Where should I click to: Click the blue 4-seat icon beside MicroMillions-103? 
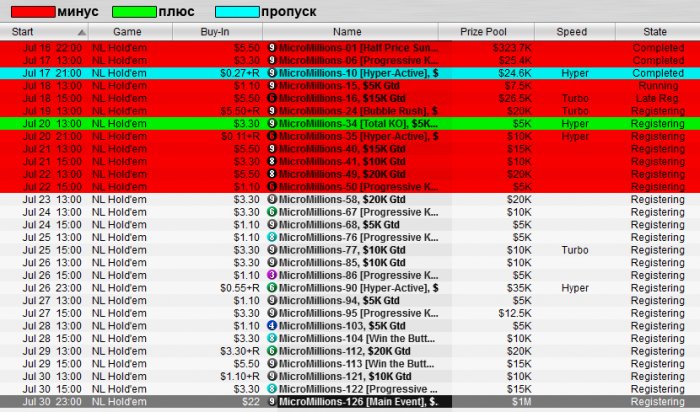tap(272, 326)
